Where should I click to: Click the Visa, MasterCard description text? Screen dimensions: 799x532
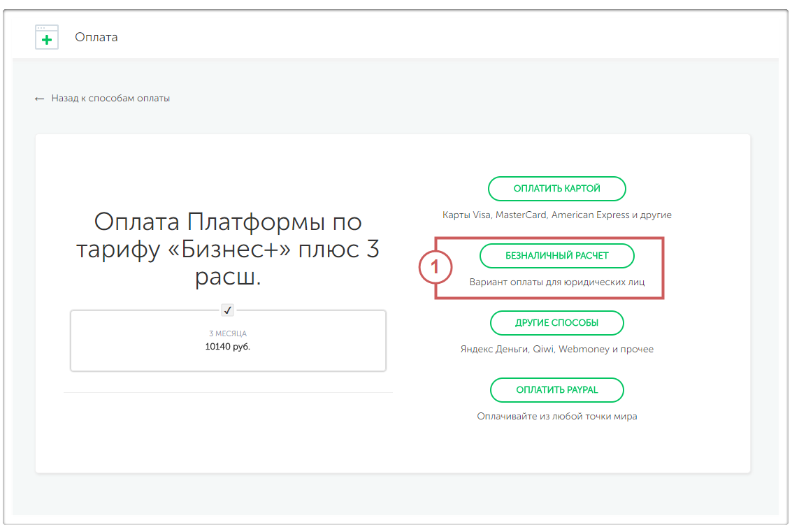click(556, 215)
